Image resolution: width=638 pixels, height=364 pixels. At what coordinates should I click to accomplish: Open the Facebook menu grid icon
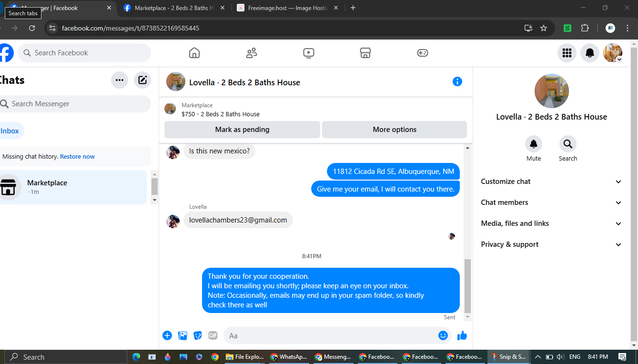[x=567, y=53]
